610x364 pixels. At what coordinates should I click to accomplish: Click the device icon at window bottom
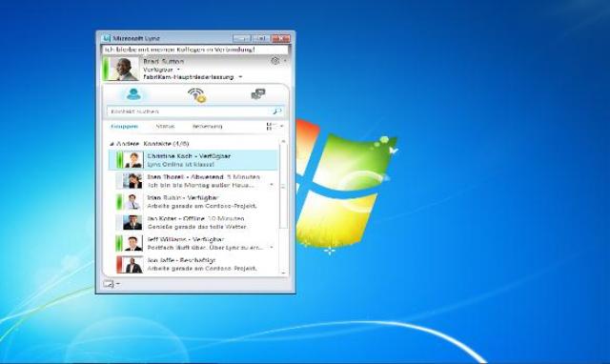pos(109,284)
